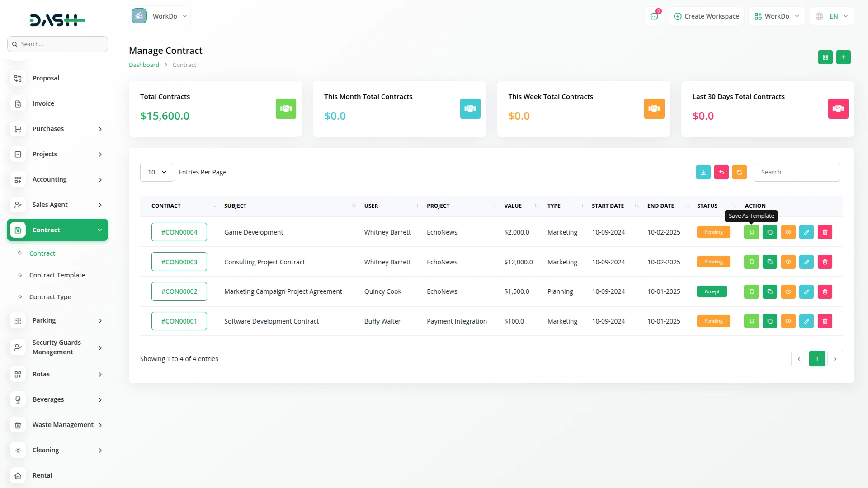
Task: Open the chat messages icon in header
Action: (x=654, y=16)
